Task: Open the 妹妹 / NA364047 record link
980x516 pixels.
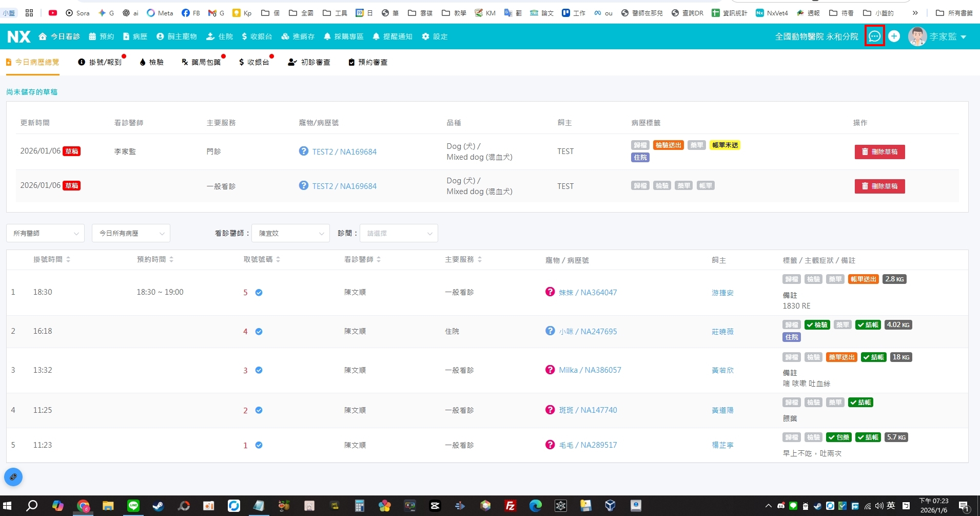Action: [x=587, y=293]
